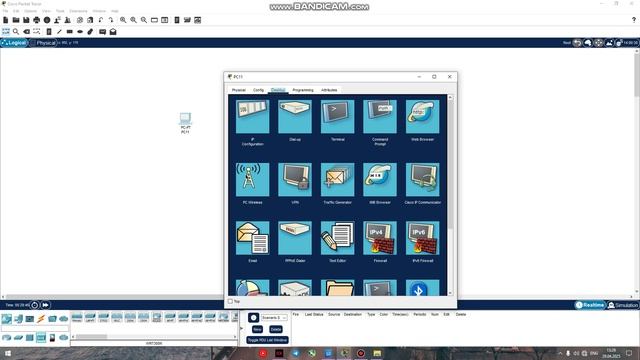Image resolution: width=640 pixels, height=360 pixels.
Task: Select the Delete tool in second toolbar
Action: [27, 31]
